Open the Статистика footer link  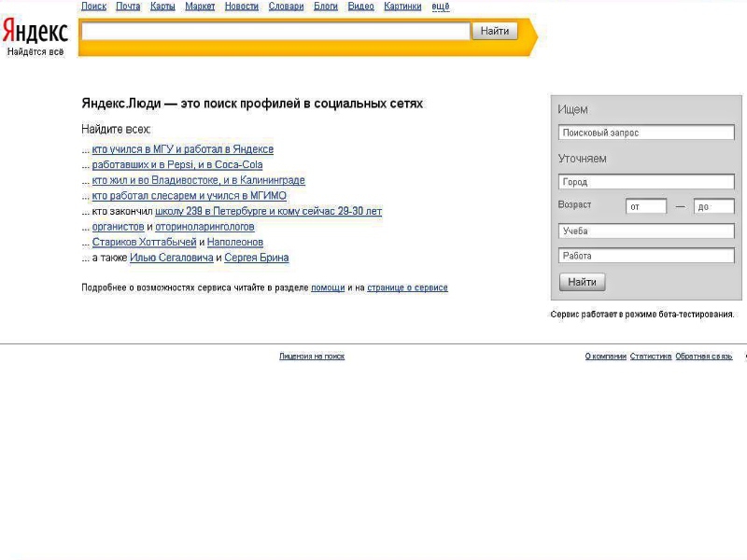(x=651, y=357)
